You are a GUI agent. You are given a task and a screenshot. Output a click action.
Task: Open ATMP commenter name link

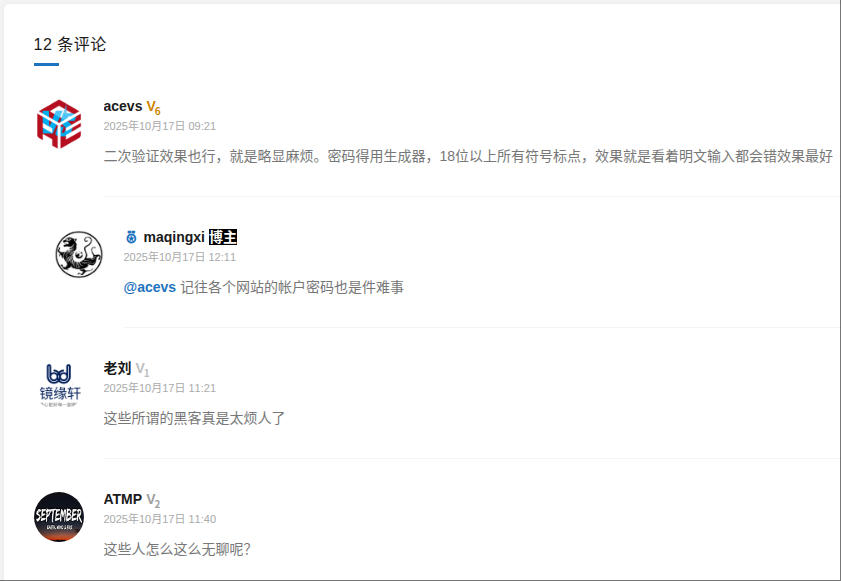[123, 499]
